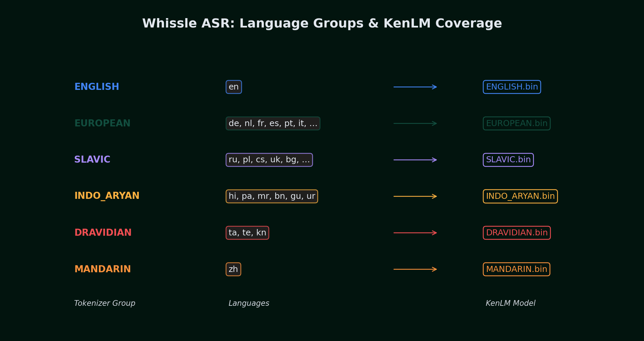The height and width of the screenshot is (341, 644).
Task: Click the Whissle ASR diagram title
Action: point(322,23)
